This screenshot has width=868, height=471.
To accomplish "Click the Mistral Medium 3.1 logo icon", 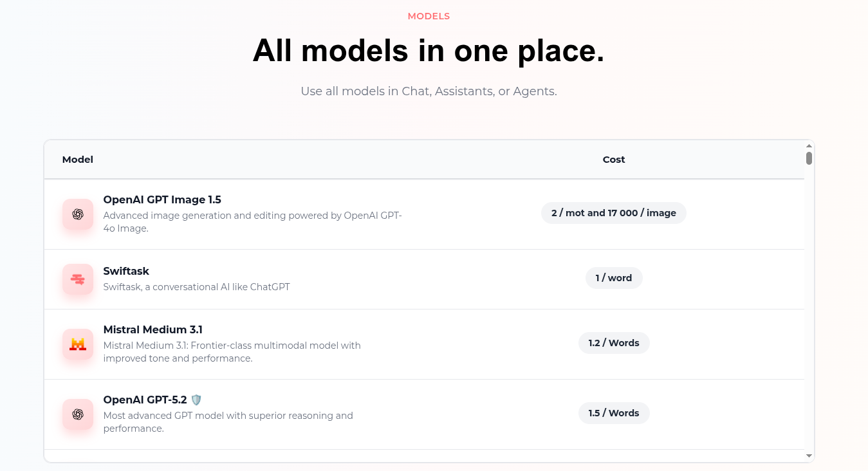I will [78, 344].
